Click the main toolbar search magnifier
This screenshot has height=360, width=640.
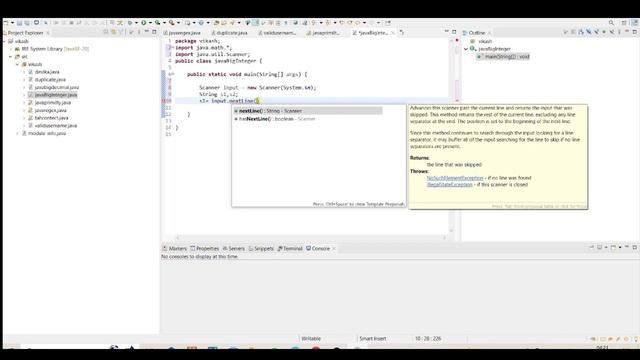[611, 23]
